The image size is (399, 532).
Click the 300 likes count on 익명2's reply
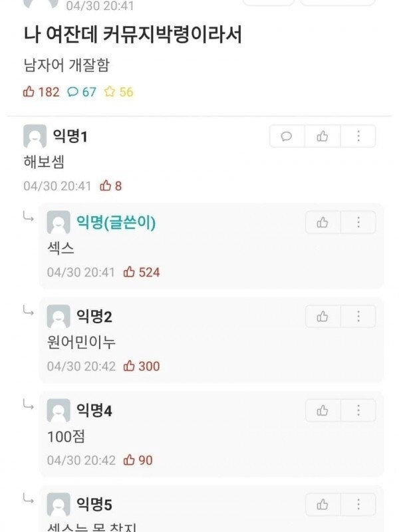pyautogui.click(x=142, y=366)
